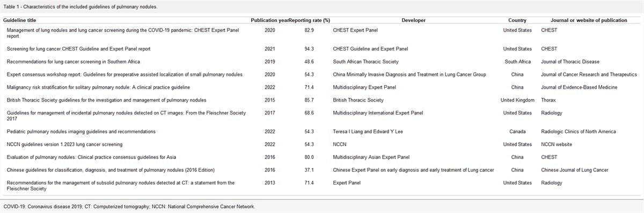This screenshot has width=644, height=213.
Task: Click 'Malignancy risk stratification for solitary pulmonary nodule' title
Action: 98,87
